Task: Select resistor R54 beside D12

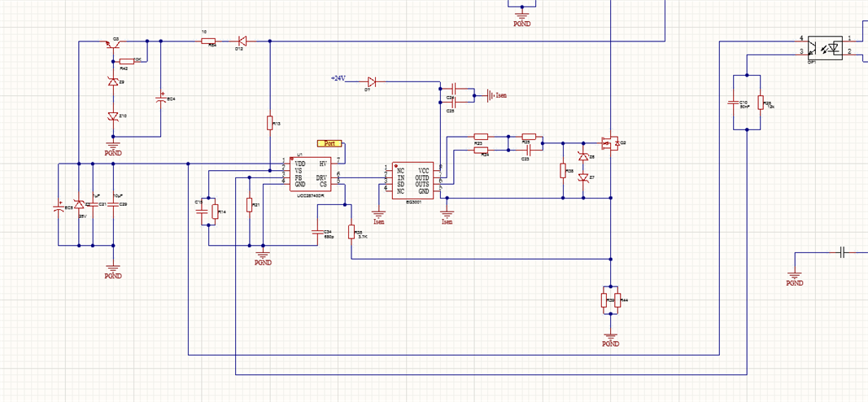Action: [208, 41]
